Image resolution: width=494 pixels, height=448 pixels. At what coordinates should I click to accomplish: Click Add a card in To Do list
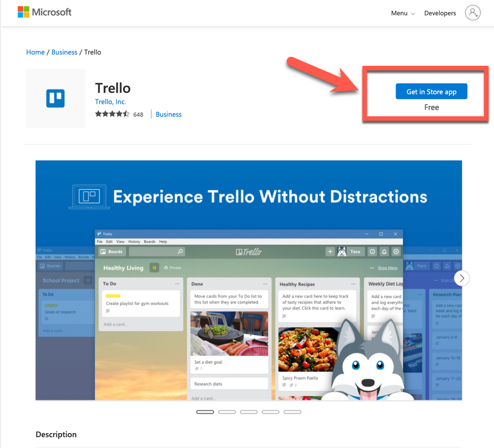pos(115,324)
